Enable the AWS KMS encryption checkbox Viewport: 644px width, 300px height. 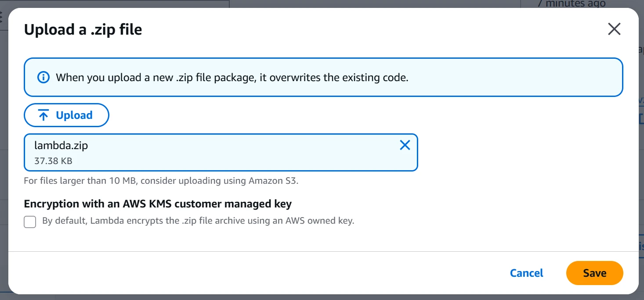[x=30, y=221]
